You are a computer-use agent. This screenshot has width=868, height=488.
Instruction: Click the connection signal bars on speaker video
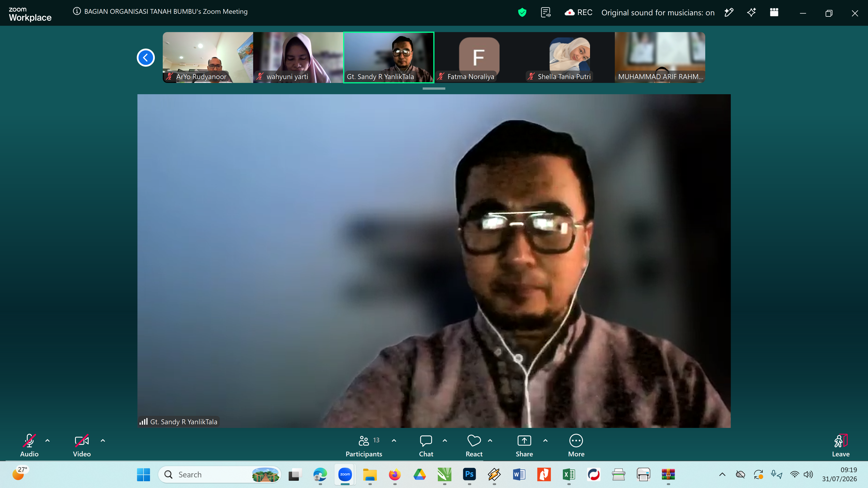(x=144, y=422)
